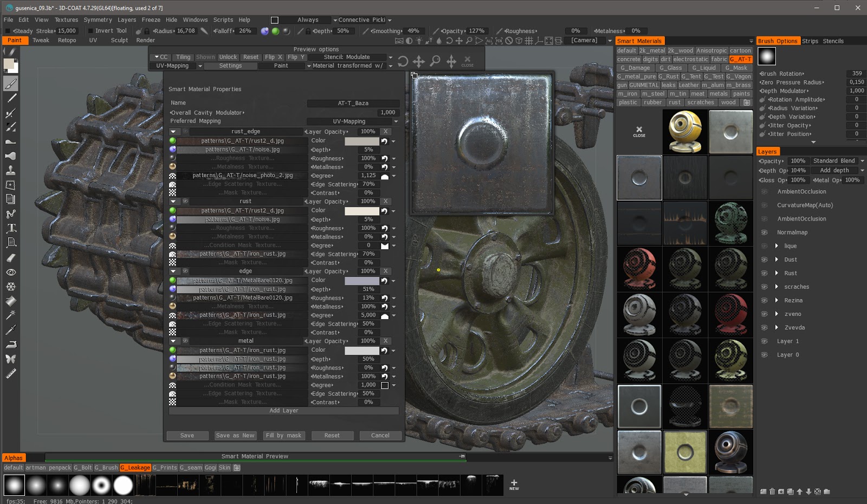Enable the Always checkbox
867x504 pixels.
coord(275,20)
